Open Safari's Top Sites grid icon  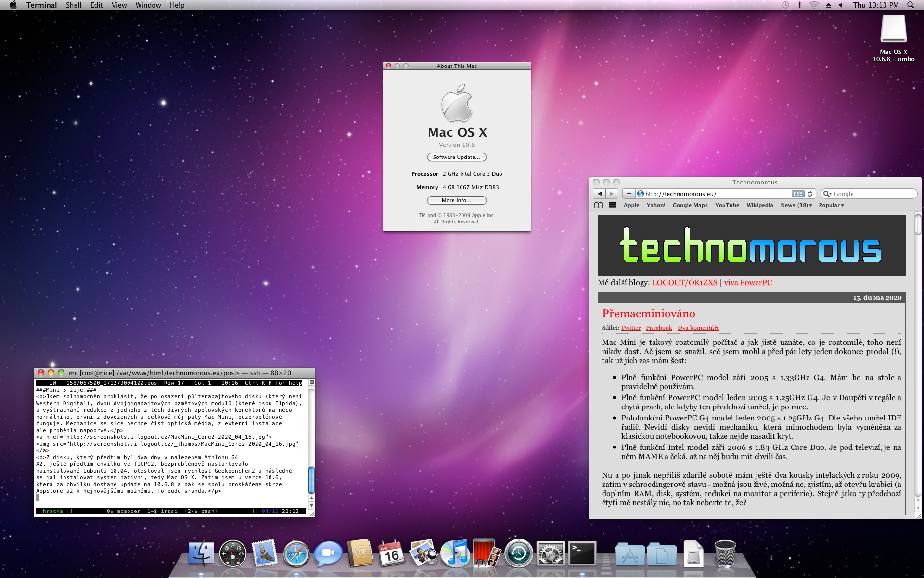[x=613, y=205]
